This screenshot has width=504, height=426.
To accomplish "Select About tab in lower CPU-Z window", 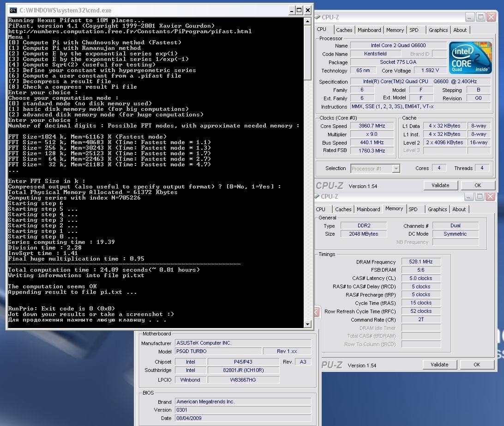I will 459,209.
